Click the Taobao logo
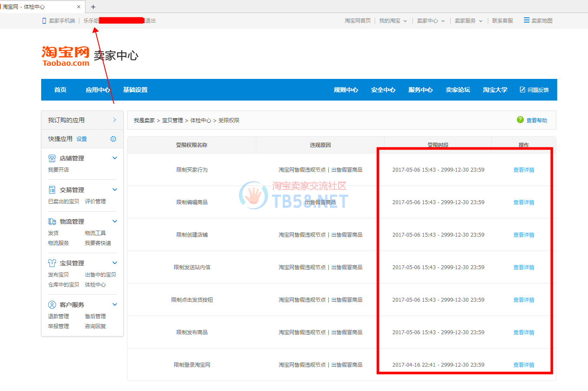The image size is (588, 391). point(65,56)
